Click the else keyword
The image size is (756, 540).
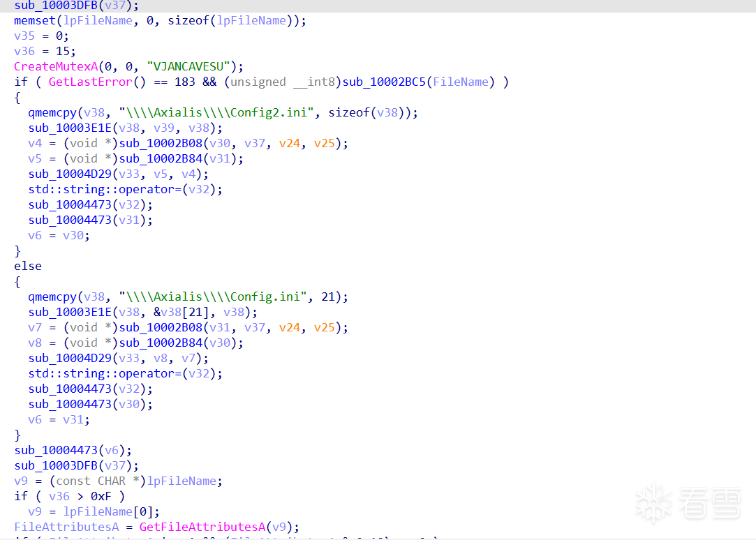coord(28,267)
